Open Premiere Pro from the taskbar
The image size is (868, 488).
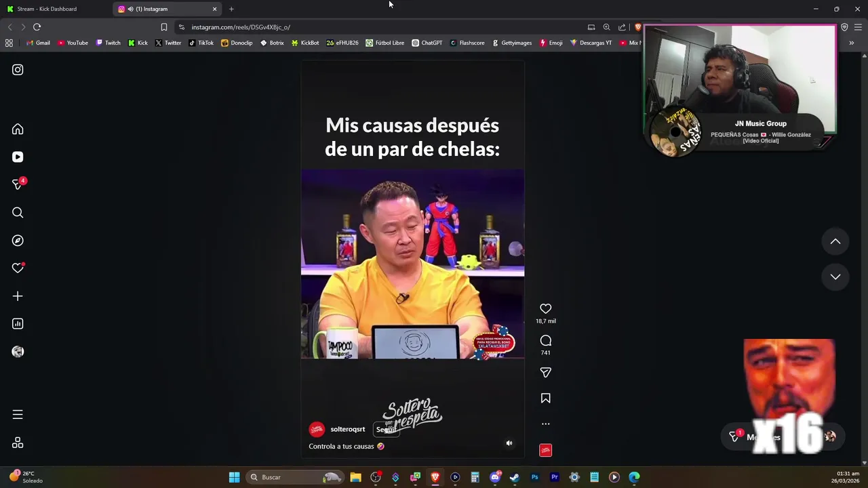tap(554, 477)
